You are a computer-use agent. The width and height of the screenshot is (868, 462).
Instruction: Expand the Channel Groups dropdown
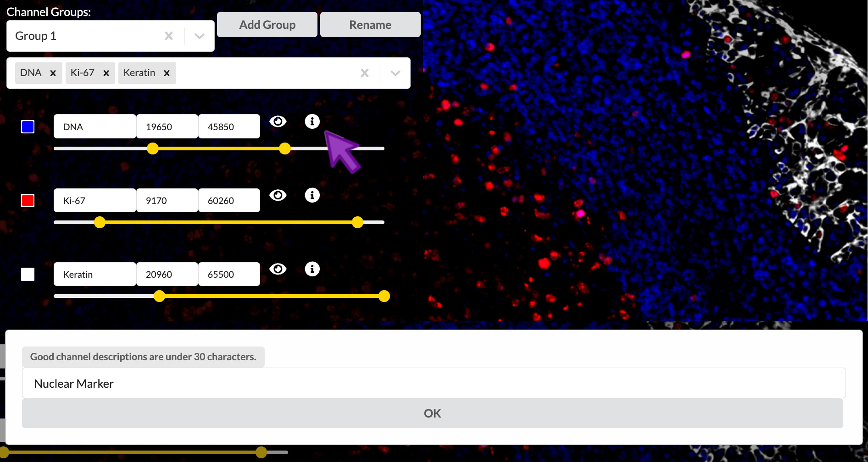tap(199, 36)
